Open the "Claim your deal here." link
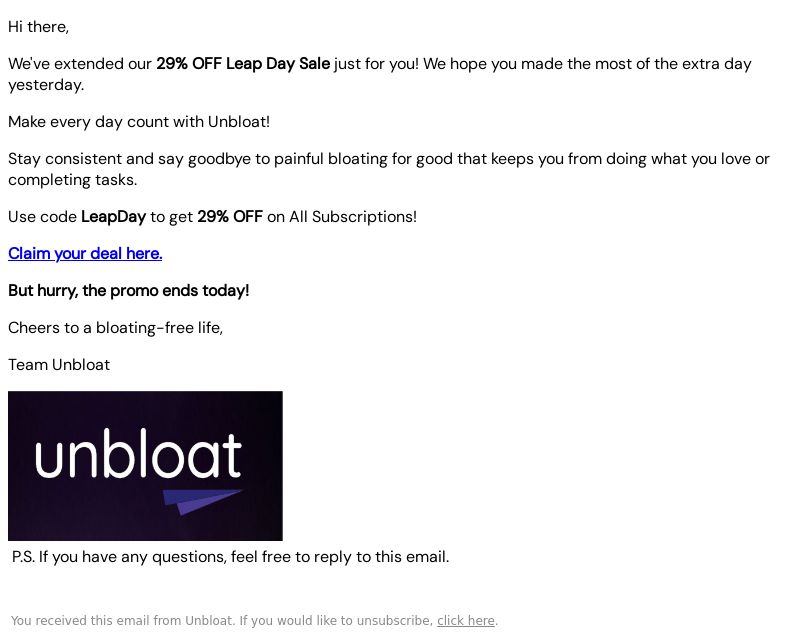 tap(85, 254)
